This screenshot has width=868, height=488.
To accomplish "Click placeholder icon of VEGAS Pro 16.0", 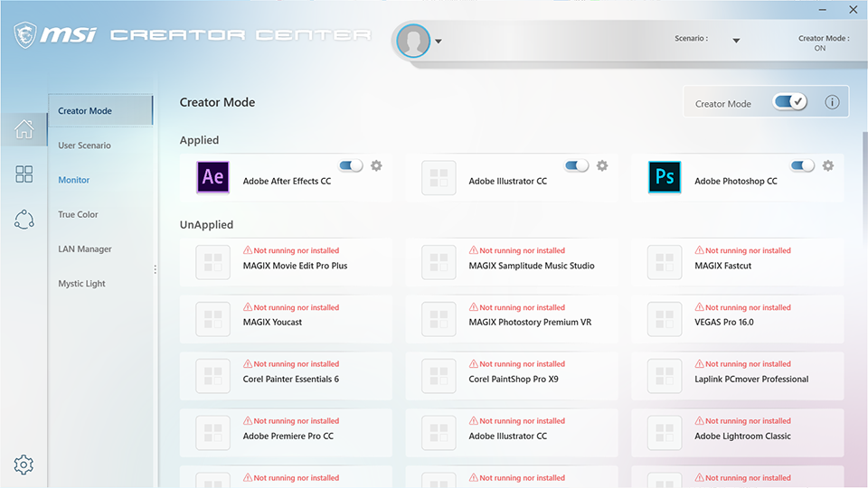I will coord(665,319).
